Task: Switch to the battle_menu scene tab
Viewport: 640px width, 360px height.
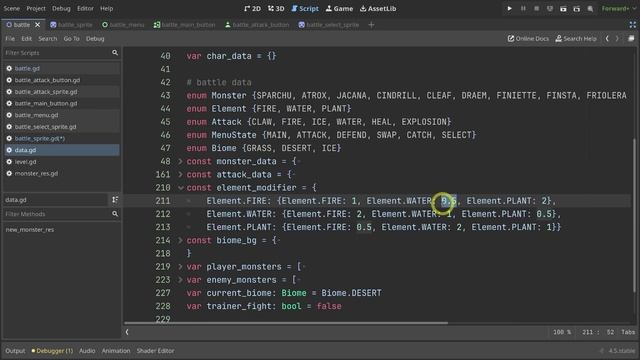Action: pos(123,24)
